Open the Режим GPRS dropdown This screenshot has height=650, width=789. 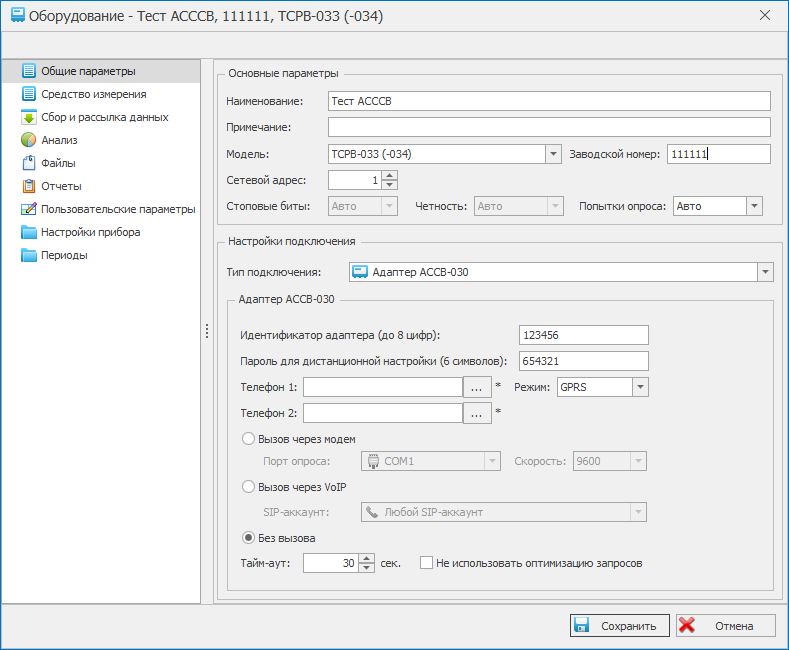(x=640, y=387)
